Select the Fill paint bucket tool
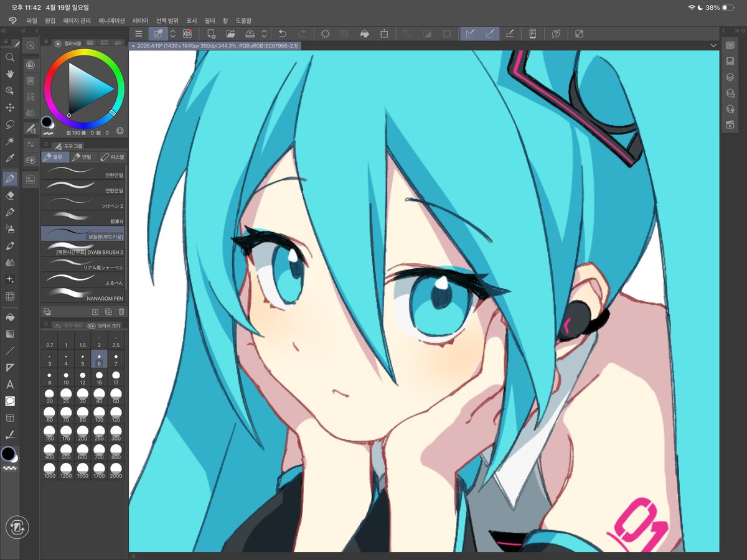The image size is (747, 560). (x=10, y=317)
